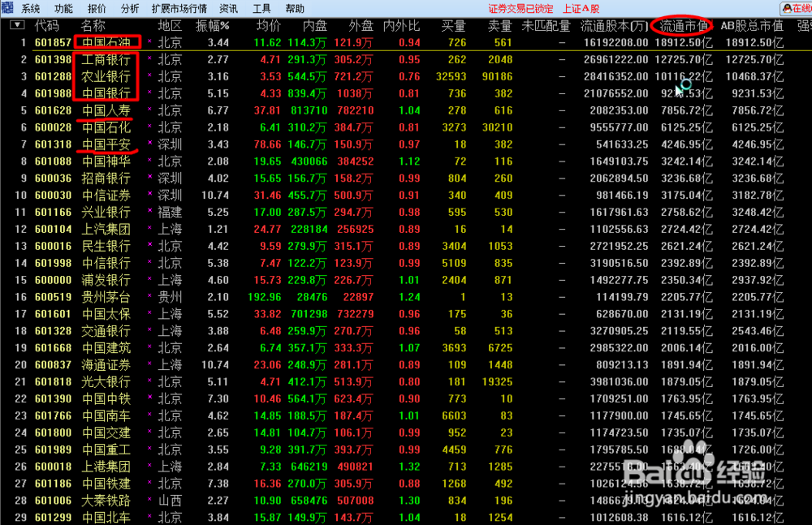Open the 功能 menu
Viewport: 812px width, 525px height.
[63, 9]
